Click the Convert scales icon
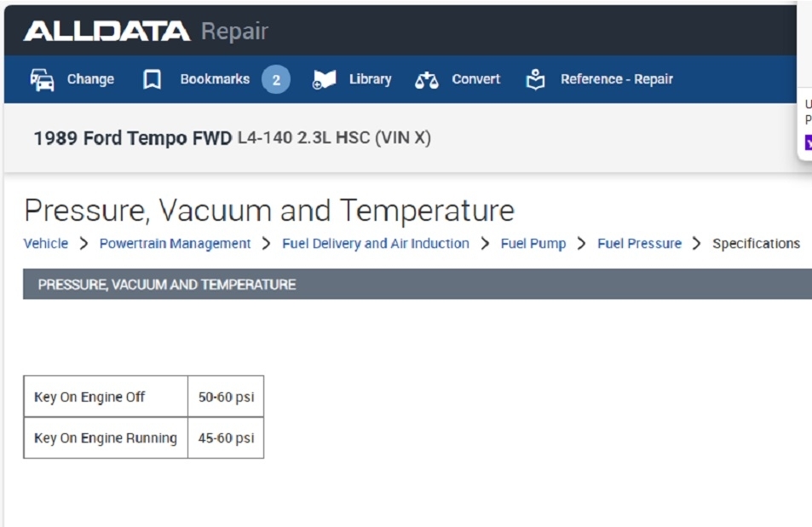The height and width of the screenshot is (527, 812). coord(426,80)
